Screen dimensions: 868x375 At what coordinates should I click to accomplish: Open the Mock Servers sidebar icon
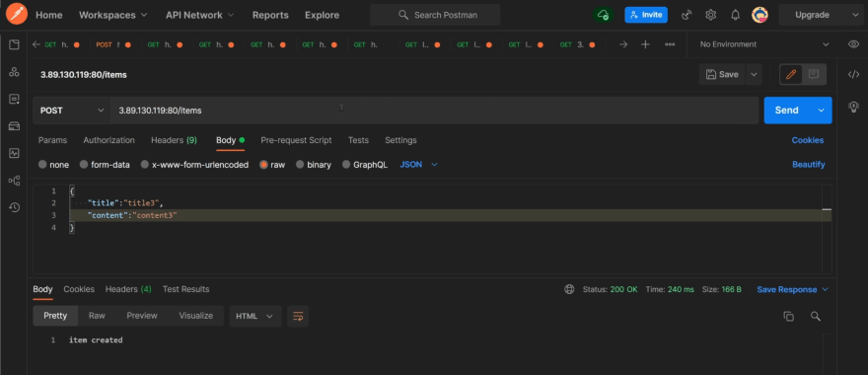click(x=14, y=126)
